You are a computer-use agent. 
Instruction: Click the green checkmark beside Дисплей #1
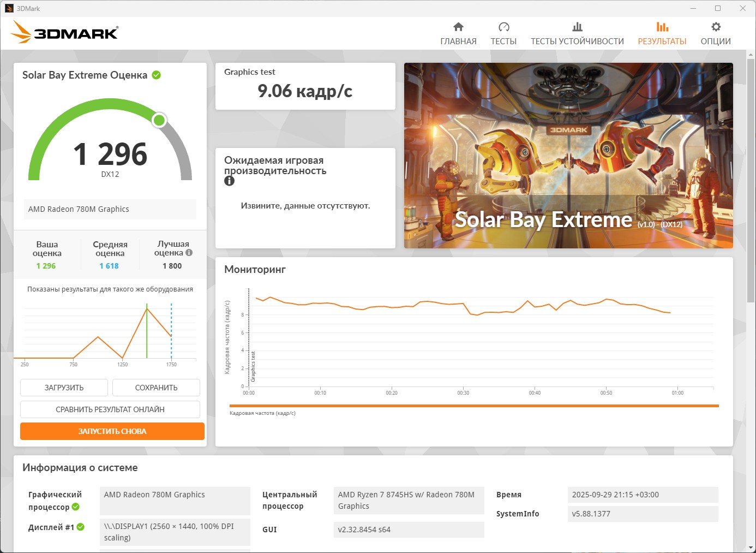point(81,527)
